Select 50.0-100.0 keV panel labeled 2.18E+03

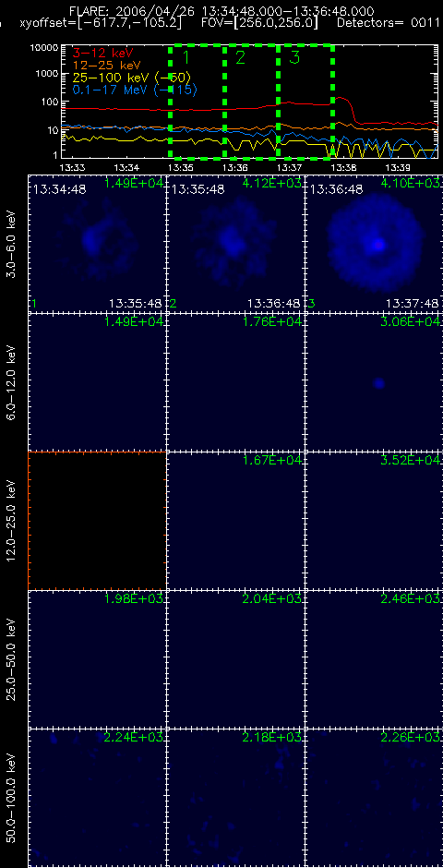(235, 798)
